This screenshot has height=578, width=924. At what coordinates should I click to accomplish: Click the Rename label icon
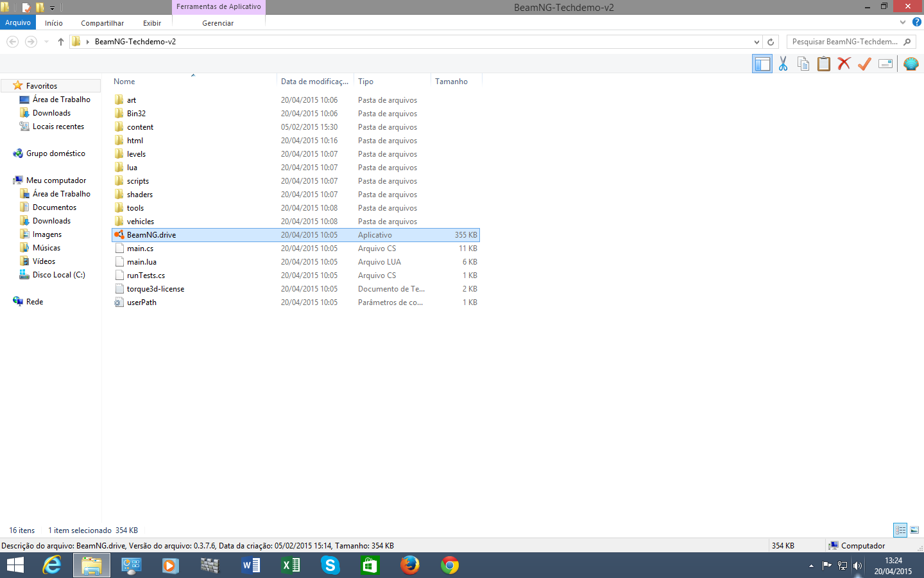click(x=886, y=64)
